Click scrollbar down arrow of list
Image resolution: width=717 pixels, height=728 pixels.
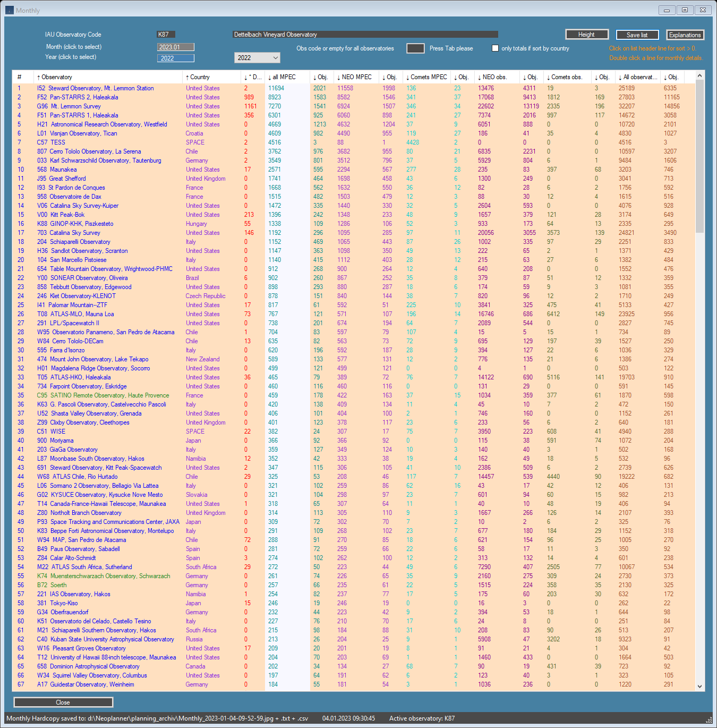click(699, 686)
